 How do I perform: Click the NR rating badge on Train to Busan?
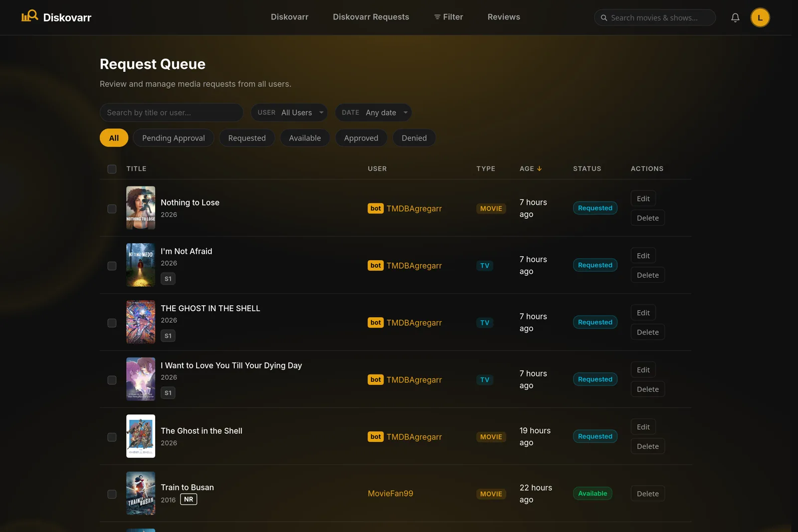coord(189,499)
